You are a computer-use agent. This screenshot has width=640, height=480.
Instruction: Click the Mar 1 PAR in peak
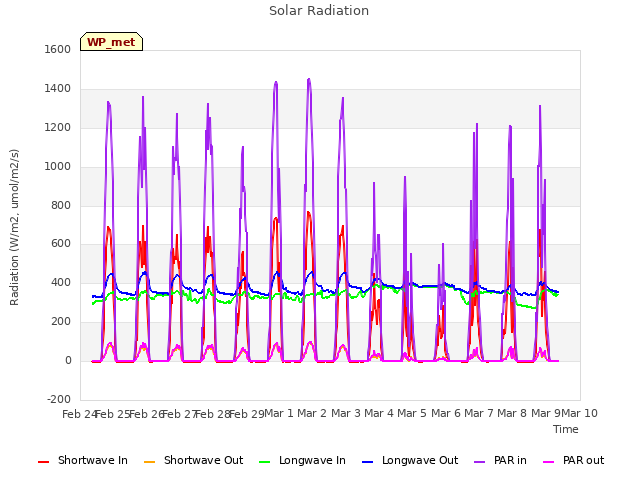(x=276, y=83)
